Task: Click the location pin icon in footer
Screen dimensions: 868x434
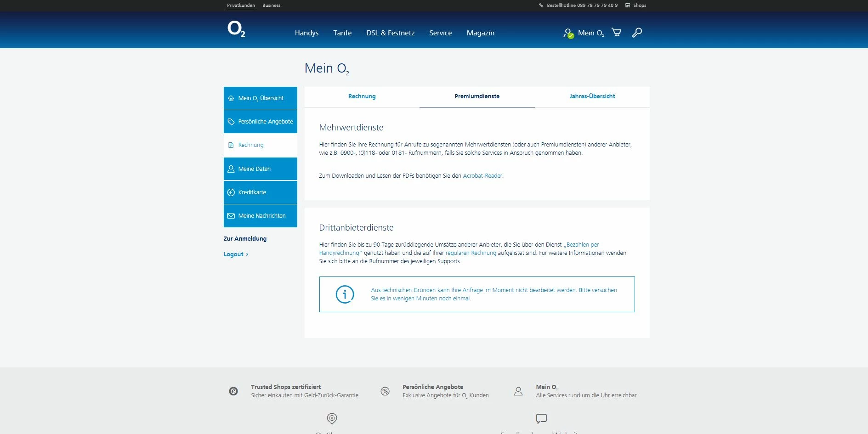Action: click(x=332, y=418)
